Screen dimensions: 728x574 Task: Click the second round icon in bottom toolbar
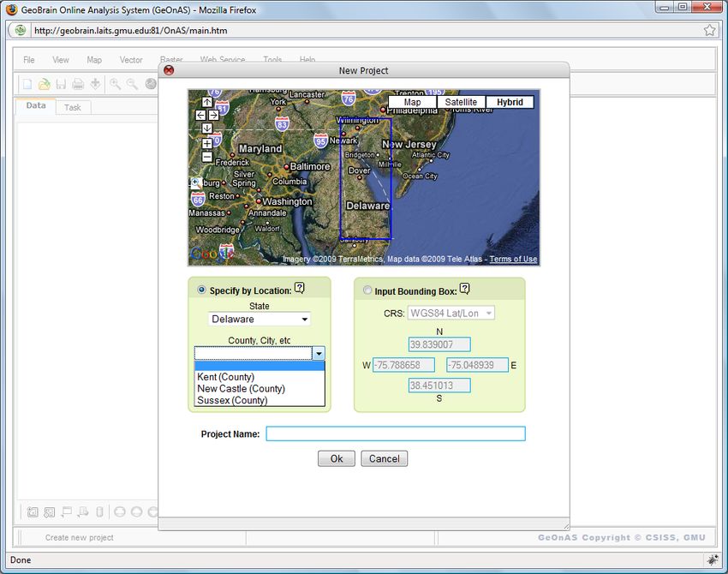click(x=136, y=511)
